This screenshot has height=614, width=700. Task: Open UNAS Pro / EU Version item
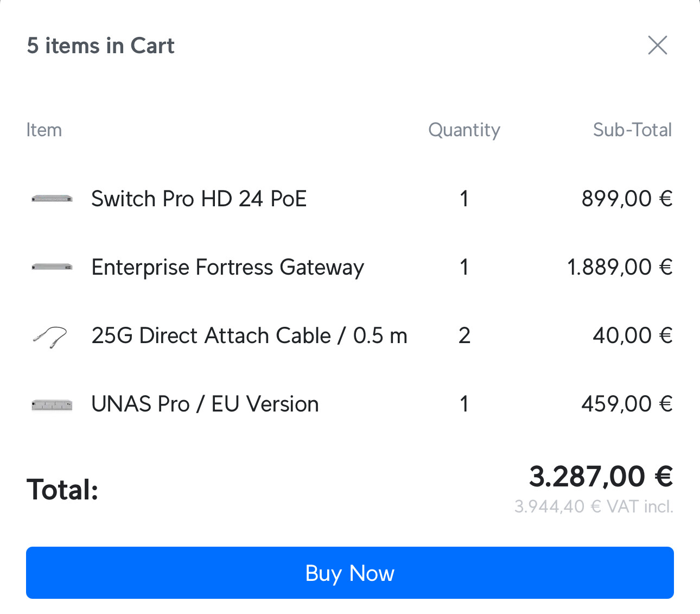click(205, 404)
